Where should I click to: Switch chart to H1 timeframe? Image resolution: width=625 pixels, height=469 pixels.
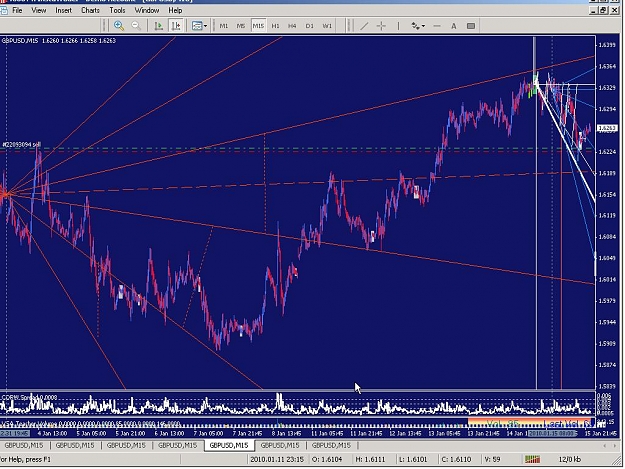(275, 26)
